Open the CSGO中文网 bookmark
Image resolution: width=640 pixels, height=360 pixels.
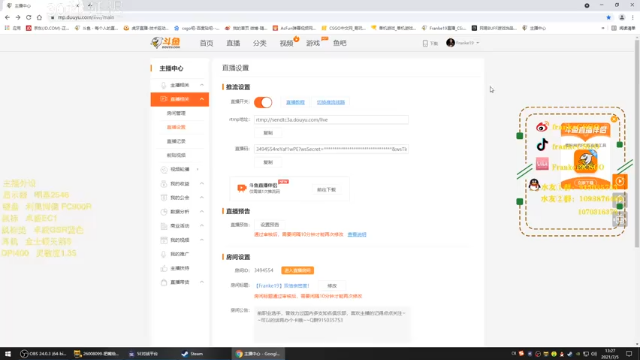pos(343,28)
